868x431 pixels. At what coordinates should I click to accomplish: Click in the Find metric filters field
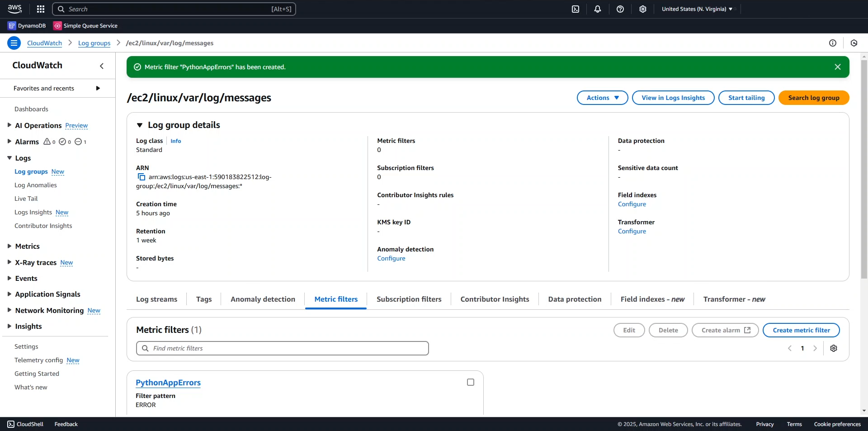(282, 348)
